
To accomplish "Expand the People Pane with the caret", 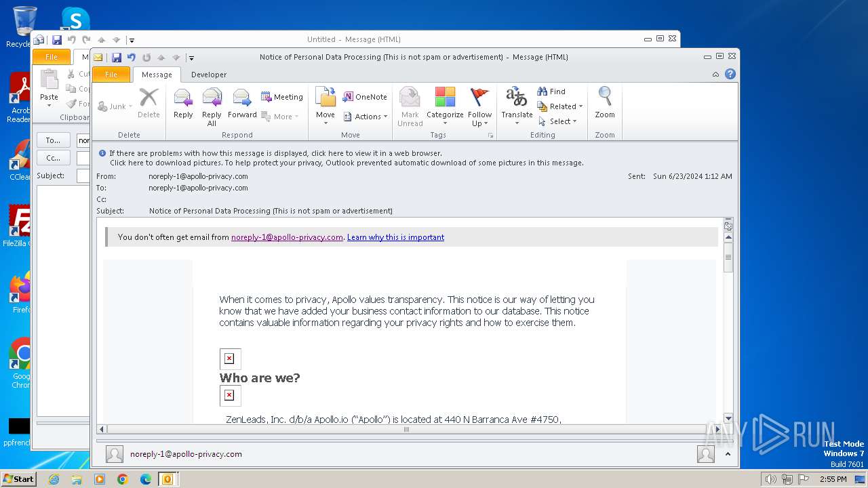I will point(728,454).
